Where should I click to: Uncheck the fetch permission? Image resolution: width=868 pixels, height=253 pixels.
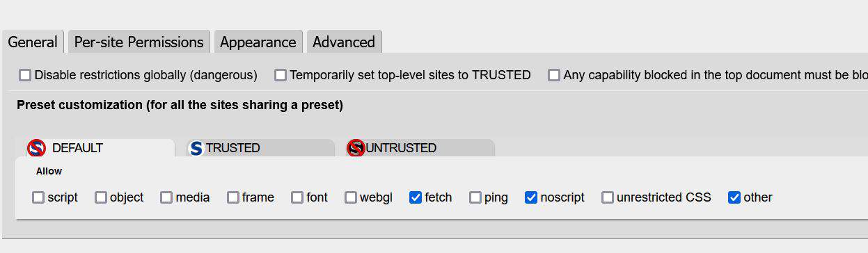416,197
